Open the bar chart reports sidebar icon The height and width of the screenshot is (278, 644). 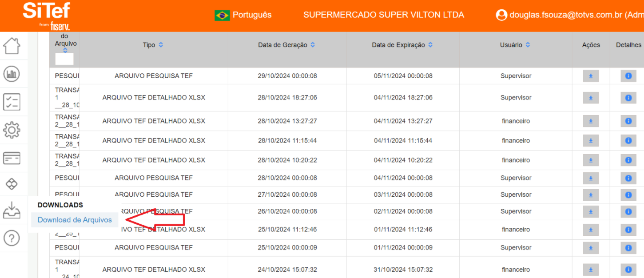[12, 74]
